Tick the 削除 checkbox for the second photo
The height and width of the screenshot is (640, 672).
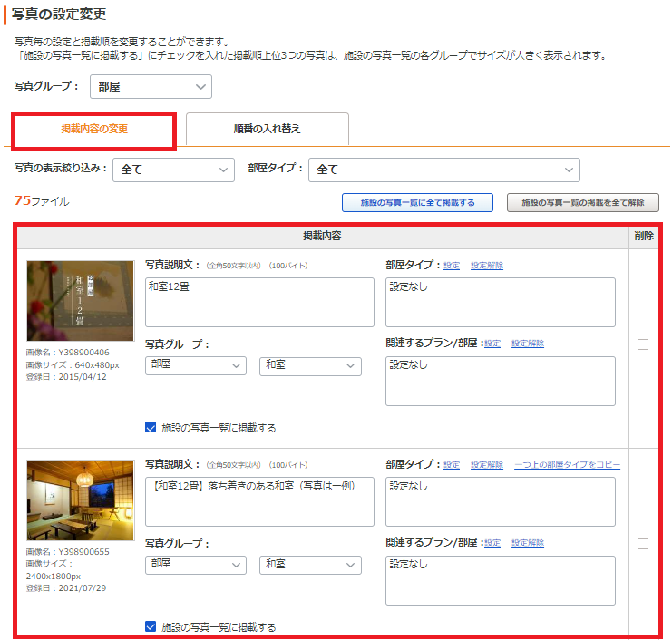click(x=643, y=544)
